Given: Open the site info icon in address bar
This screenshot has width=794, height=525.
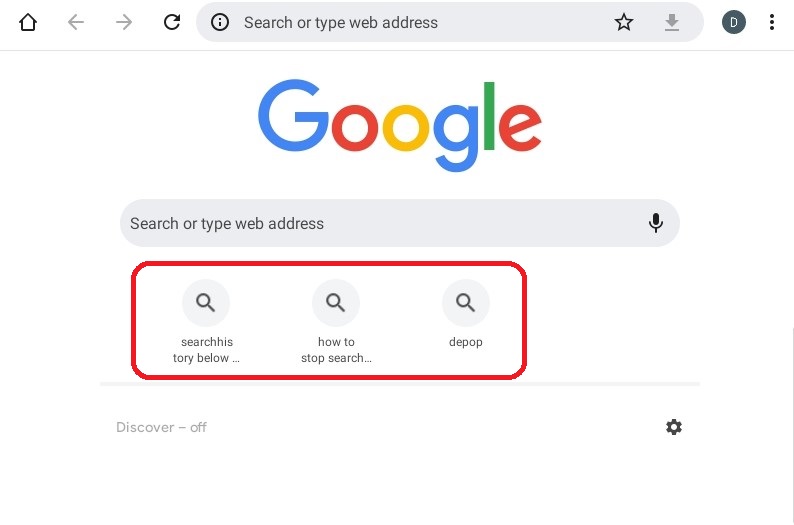Looking at the screenshot, I should [x=221, y=22].
